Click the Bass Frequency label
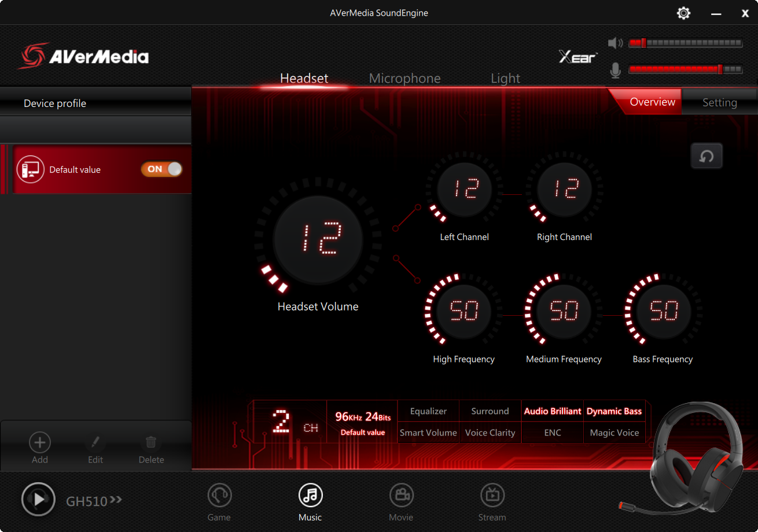 663,359
